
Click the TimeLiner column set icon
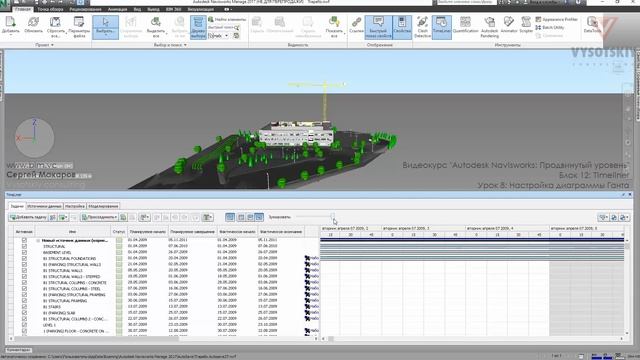(x=207, y=217)
